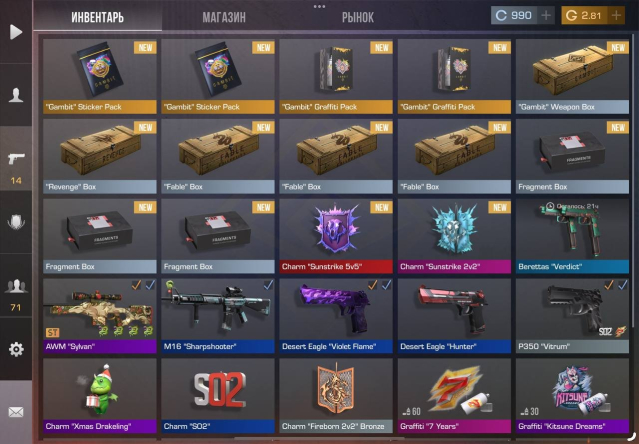Add silver coins with plus icon
Image resolution: width=639 pixels, height=444 pixels.
[546, 15]
